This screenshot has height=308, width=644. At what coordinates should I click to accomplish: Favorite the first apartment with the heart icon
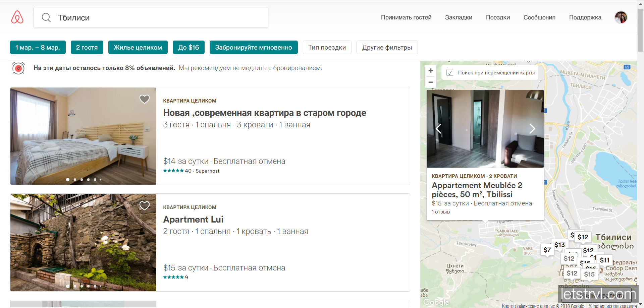click(x=145, y=99)
